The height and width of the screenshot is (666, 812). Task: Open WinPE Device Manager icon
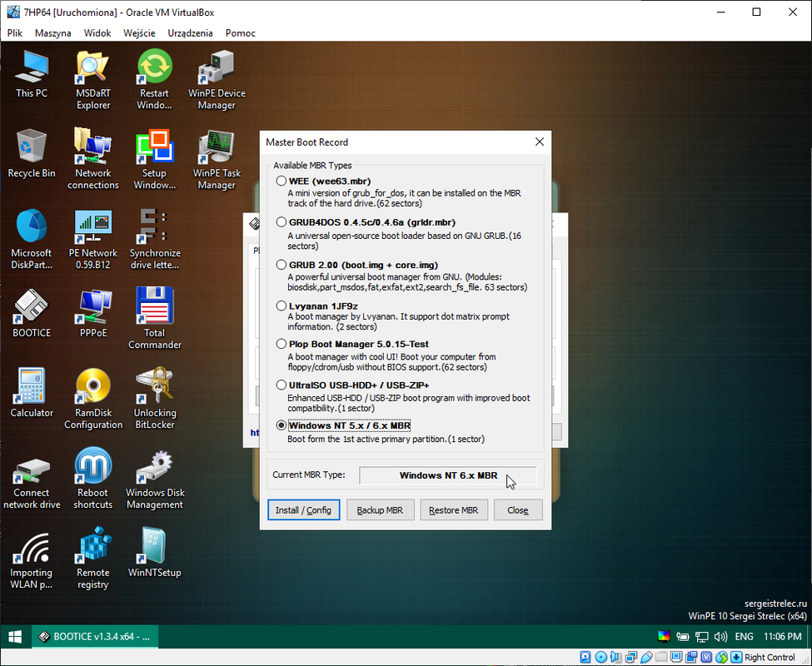[217, 80]
